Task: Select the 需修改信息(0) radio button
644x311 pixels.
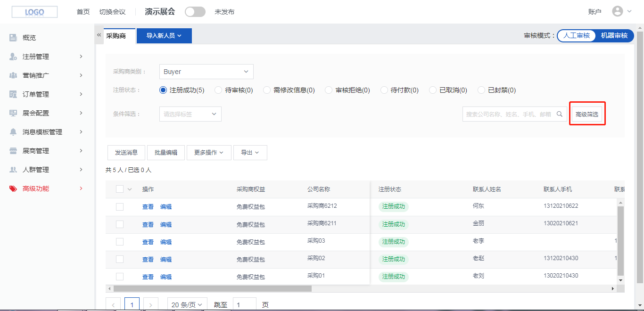Action: click(x=267, y=90)
